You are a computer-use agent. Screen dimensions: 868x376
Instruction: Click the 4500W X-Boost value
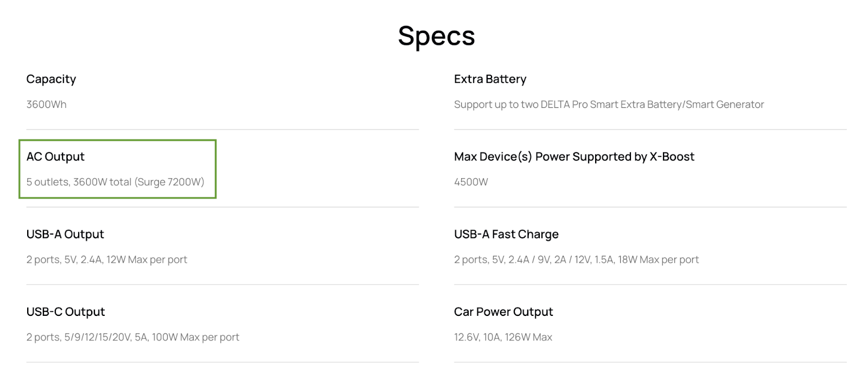(x=471, y=182)
